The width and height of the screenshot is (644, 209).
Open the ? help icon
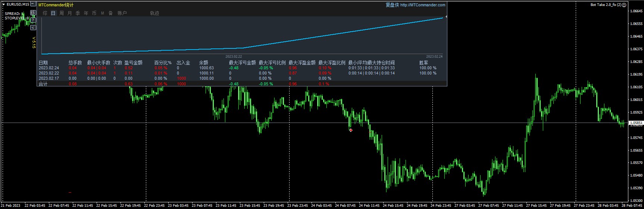click(33, 20)
